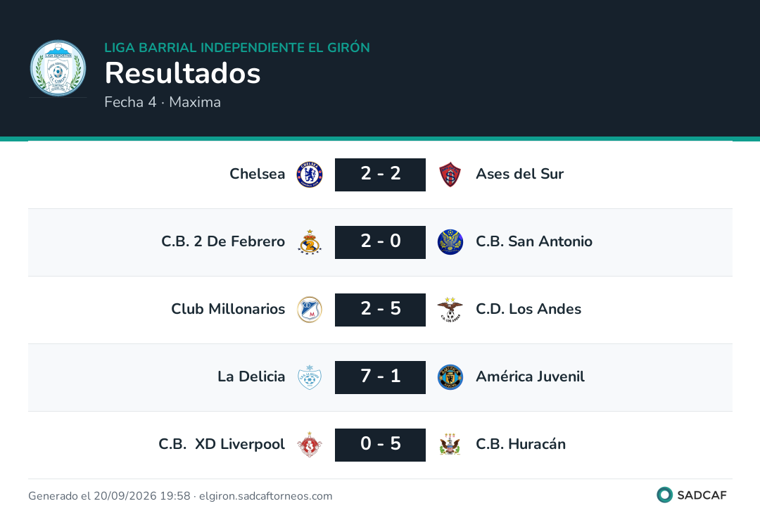Select the Club Millonarios team name

pos(228,309)
